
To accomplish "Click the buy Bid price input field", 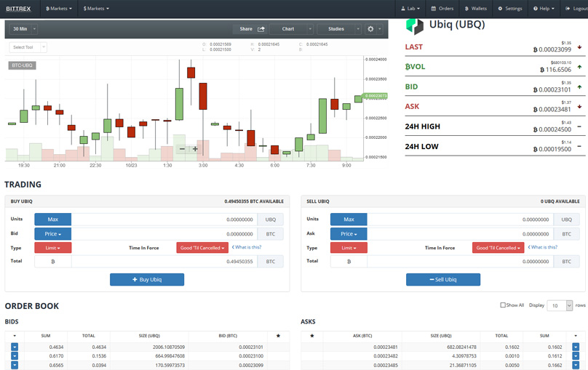I will [x=164, y=233].
